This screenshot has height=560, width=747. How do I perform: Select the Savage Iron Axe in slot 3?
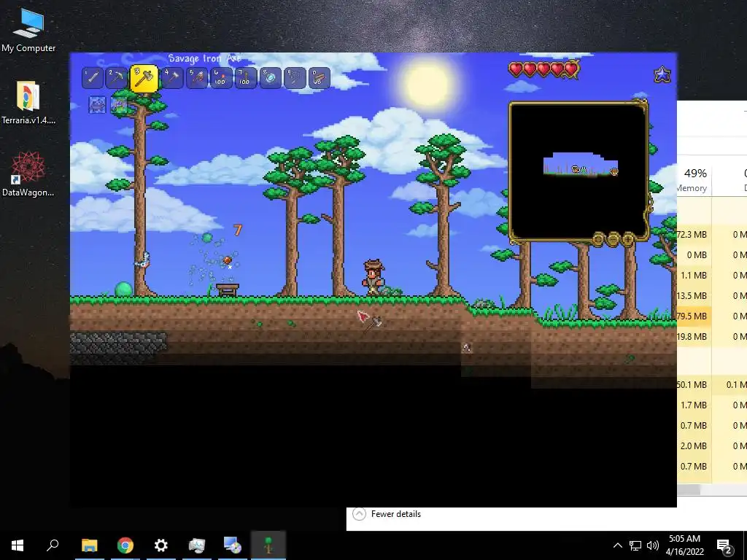[144, 78]
